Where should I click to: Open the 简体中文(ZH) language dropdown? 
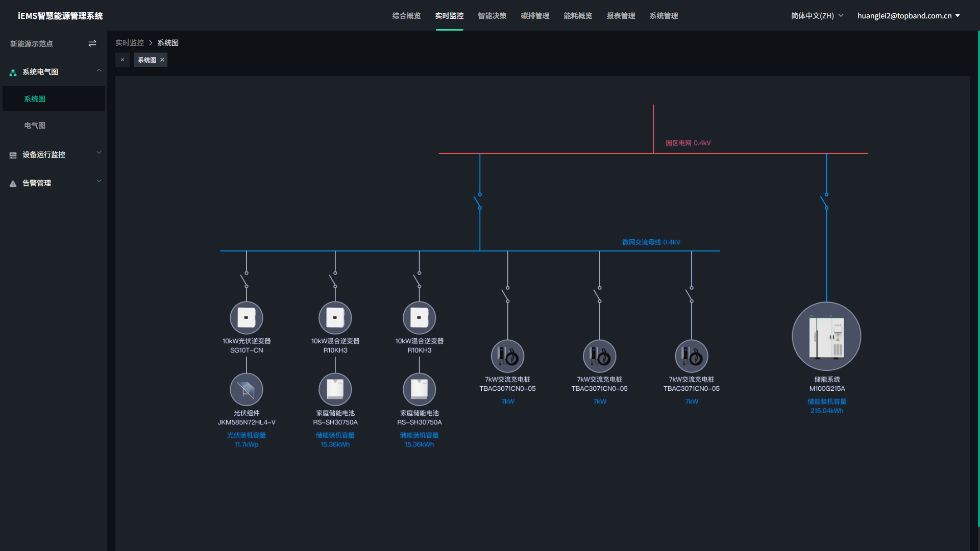pos(817,16)
